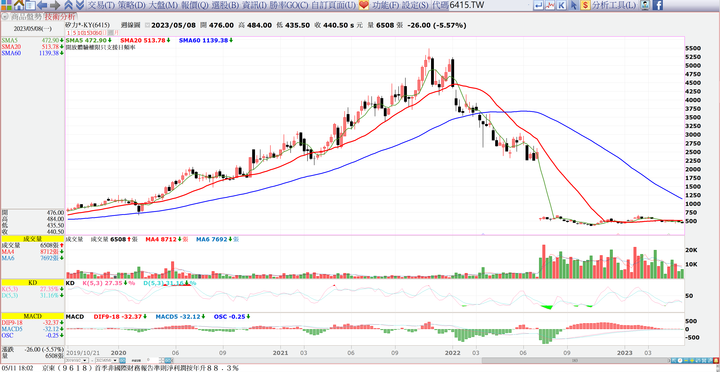Open the customer service avatar icon

pyautogui.click(x=645, y=6)
